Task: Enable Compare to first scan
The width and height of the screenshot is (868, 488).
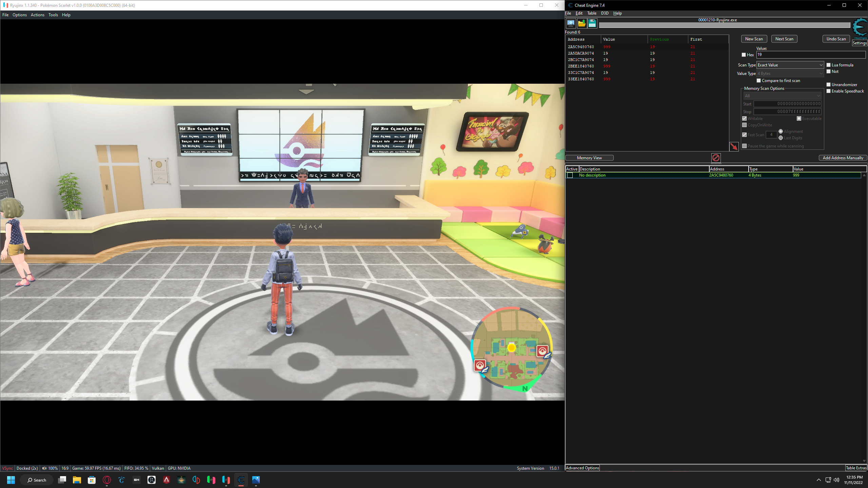Action: click(759, 81)
